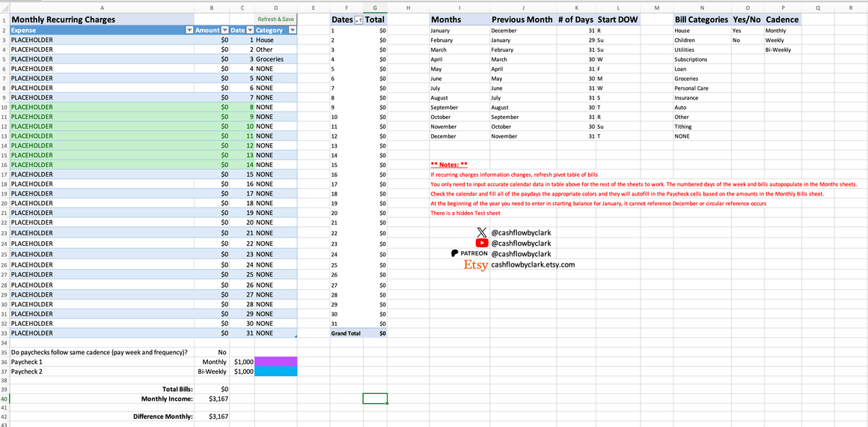Select 'Groceries' category cell in row 5
This screenshot has width=868, height=427.
275,58
